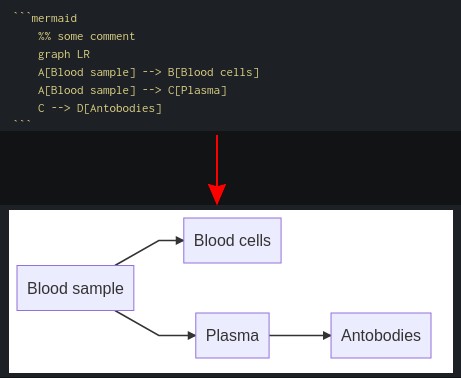
Task: Click the Blood cells node
Action: 232,240
